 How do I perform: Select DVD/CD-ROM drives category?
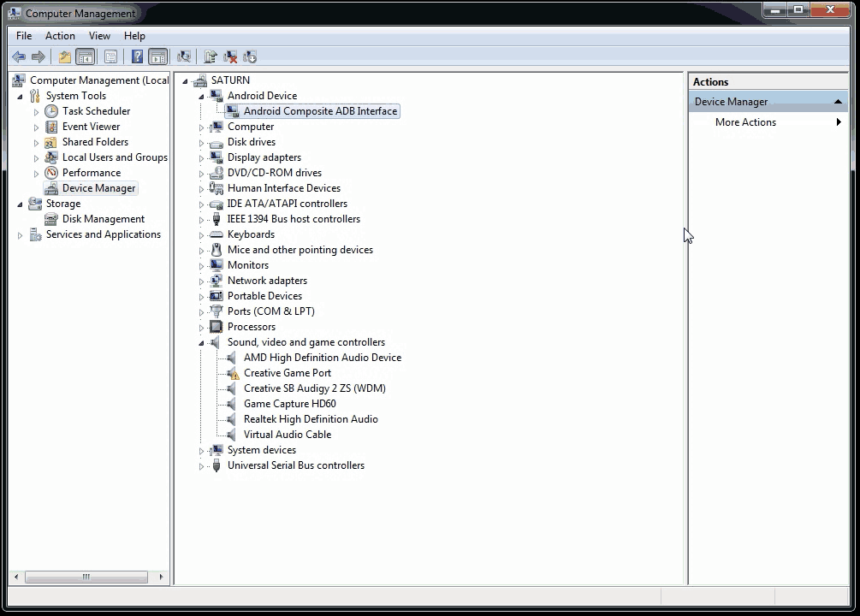(275, 173)
